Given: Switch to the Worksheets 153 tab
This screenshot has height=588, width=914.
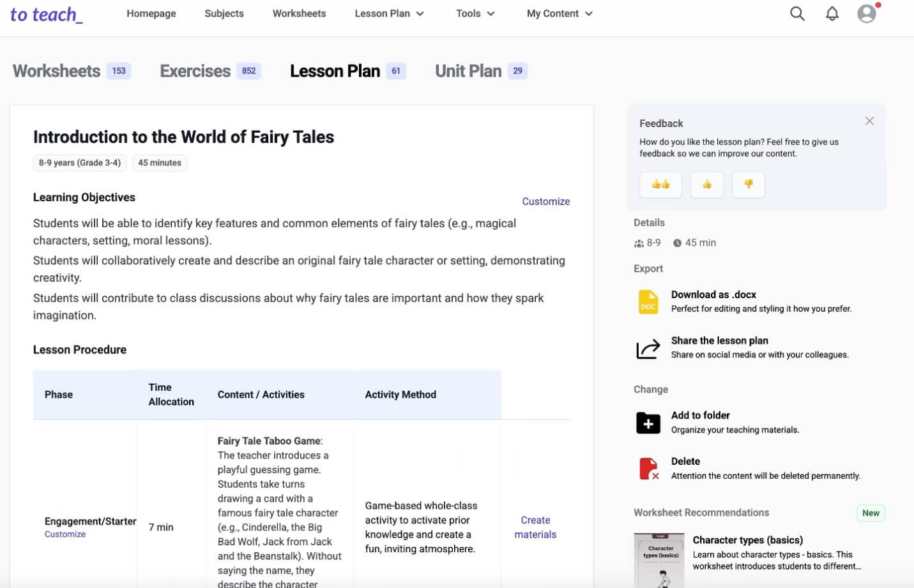Looking at the screenshot, I should tap(72, 71).
